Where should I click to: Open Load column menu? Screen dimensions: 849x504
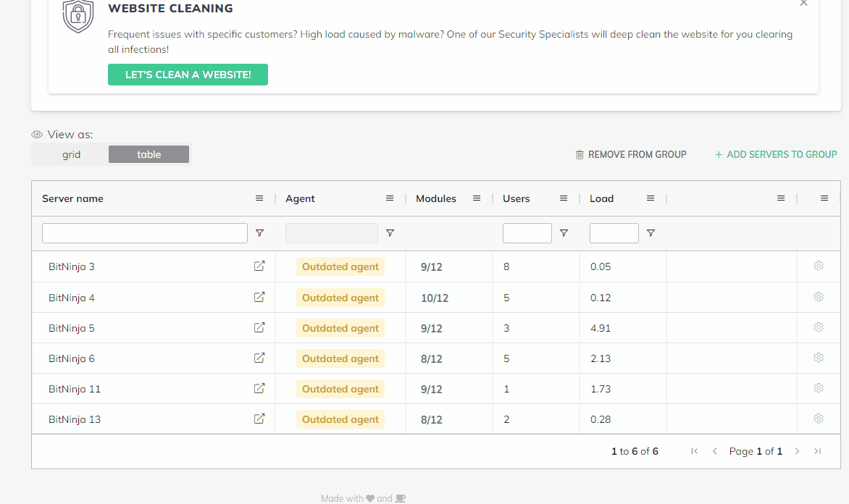[651, 198]
